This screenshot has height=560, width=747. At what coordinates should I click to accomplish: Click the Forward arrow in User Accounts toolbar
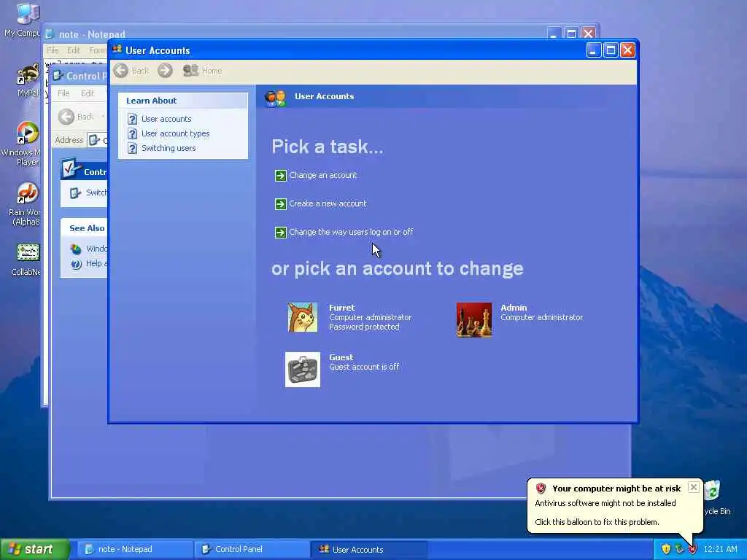tap(166, 71)
